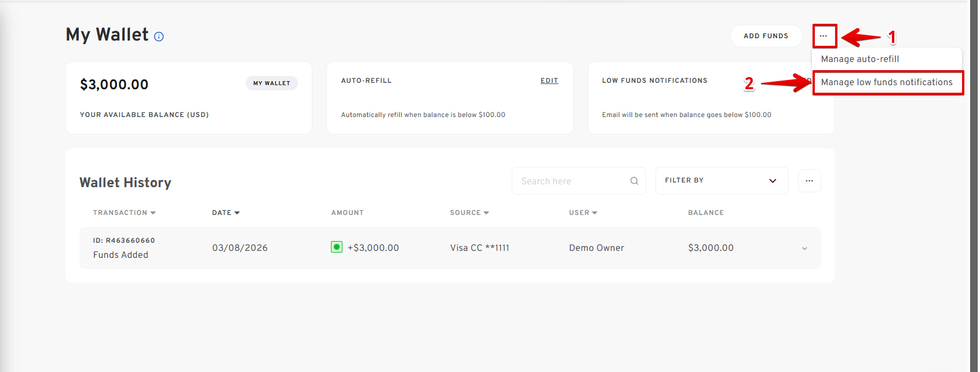Click the info icon beside My Wallet
The image size is (980, 372).
pos(159,37)
